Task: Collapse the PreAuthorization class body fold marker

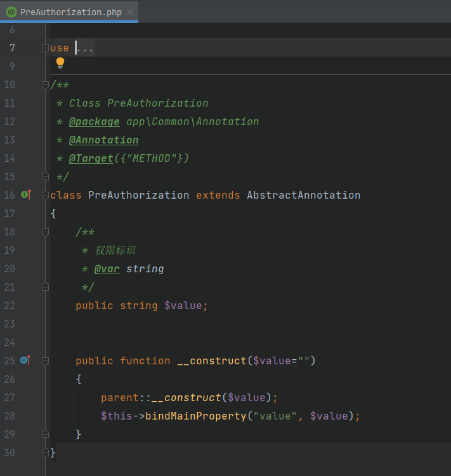Action: tap(45, 195)
